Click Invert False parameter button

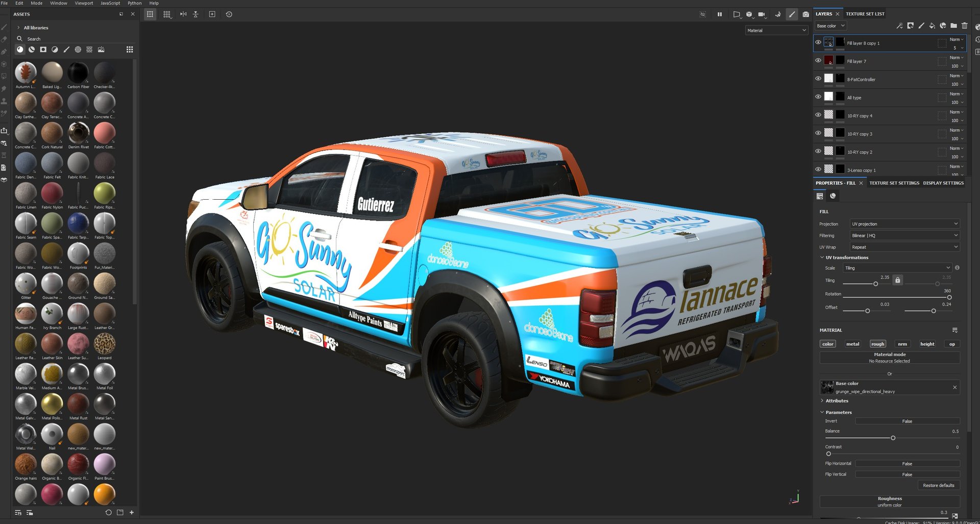[x=908, y=421]
